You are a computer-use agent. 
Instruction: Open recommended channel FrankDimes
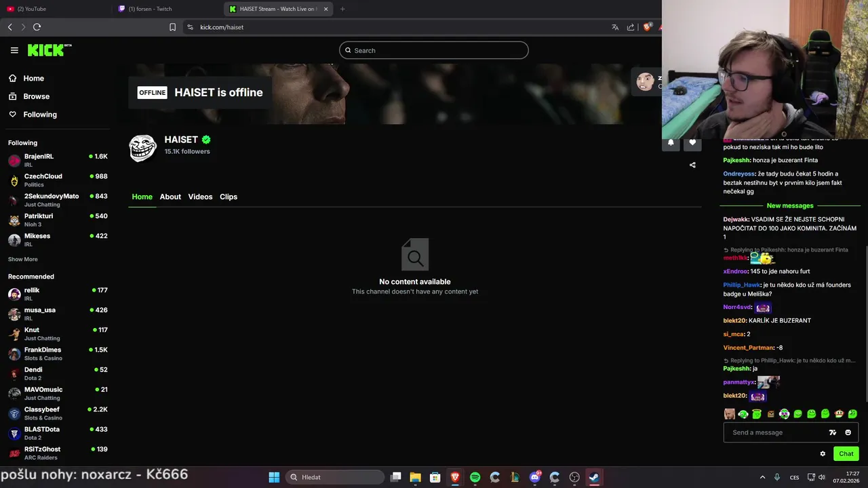click(58, 354)
